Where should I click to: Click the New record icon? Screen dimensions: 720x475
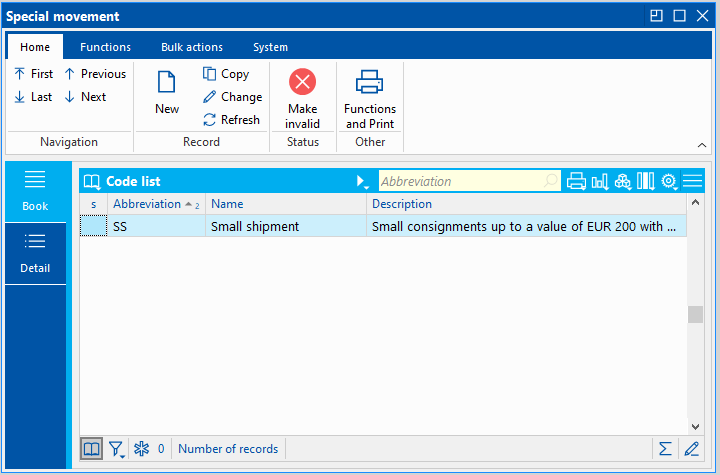[x=167, y=83]
